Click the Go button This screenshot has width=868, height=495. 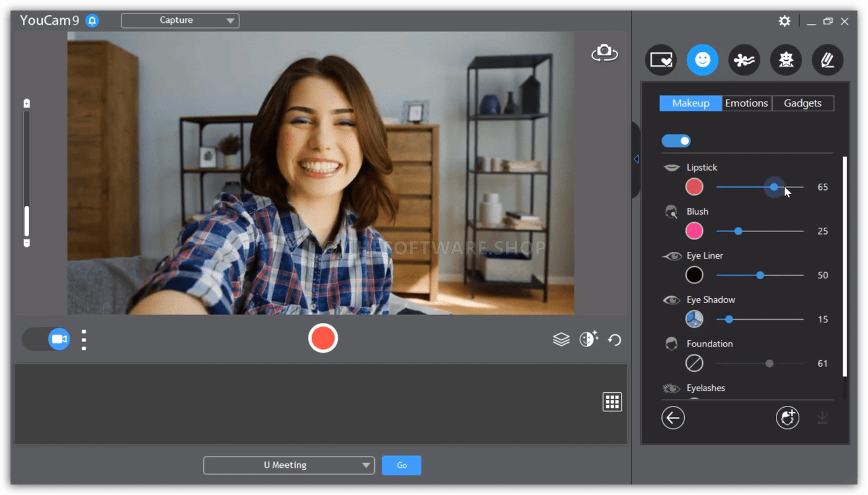click(402, 465)
